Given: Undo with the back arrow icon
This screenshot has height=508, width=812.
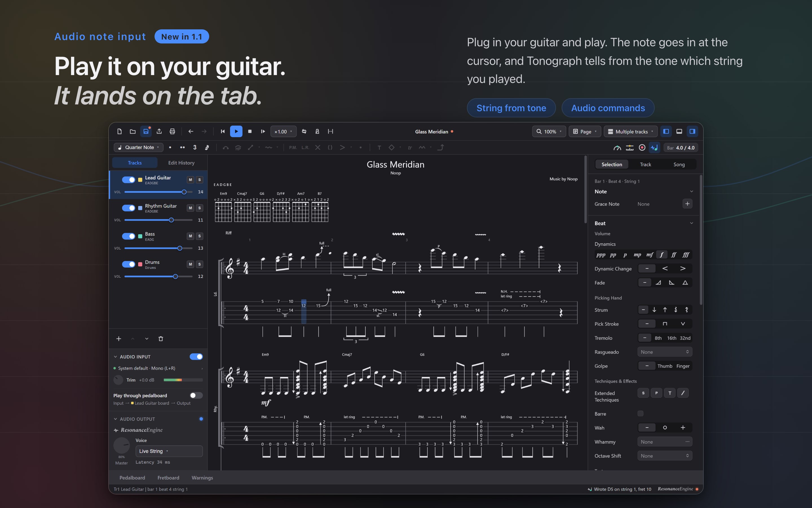Looking at the screenshot, I should click(x=191, y=131).
